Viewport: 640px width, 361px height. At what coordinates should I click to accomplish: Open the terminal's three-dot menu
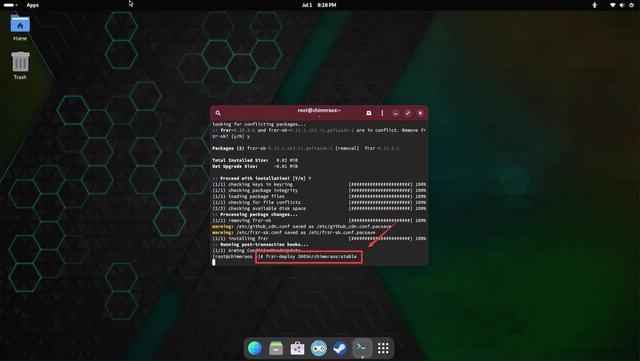pos(382,113)
